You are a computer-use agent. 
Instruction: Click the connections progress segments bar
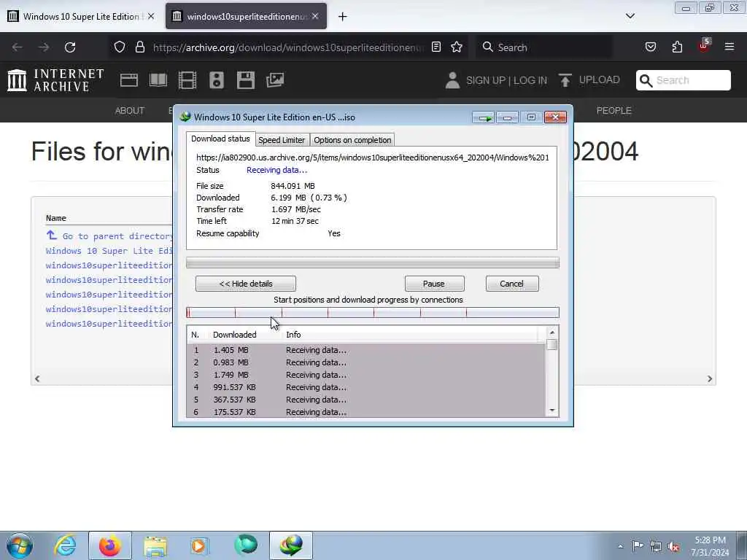pyautogui.click(x=373, y=312)
